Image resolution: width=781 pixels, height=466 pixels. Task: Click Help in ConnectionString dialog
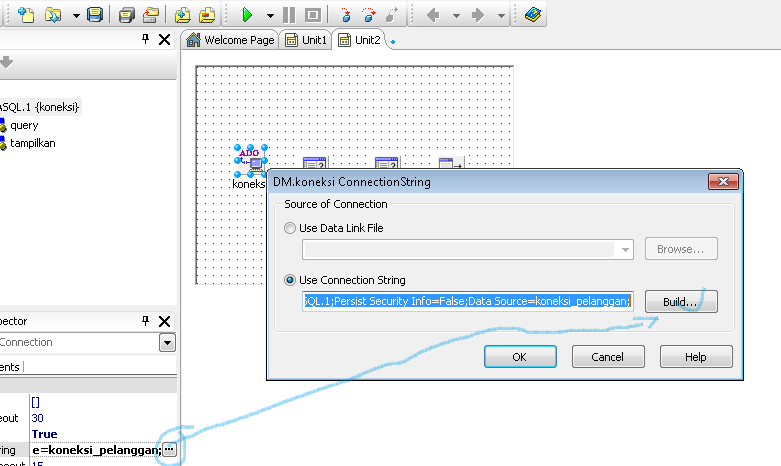[x=696, y=357]
